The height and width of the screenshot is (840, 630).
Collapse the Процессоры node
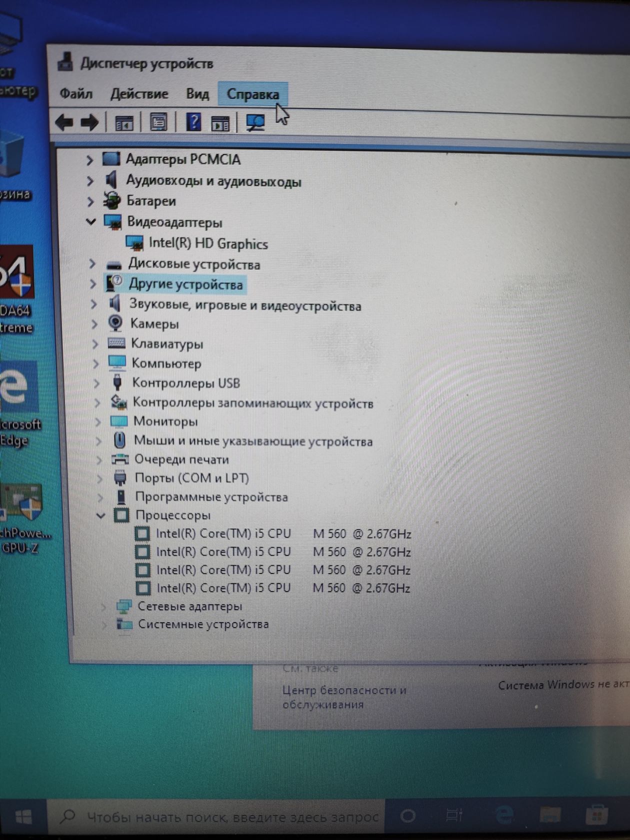pyautogui.click(x=101, y=514)
